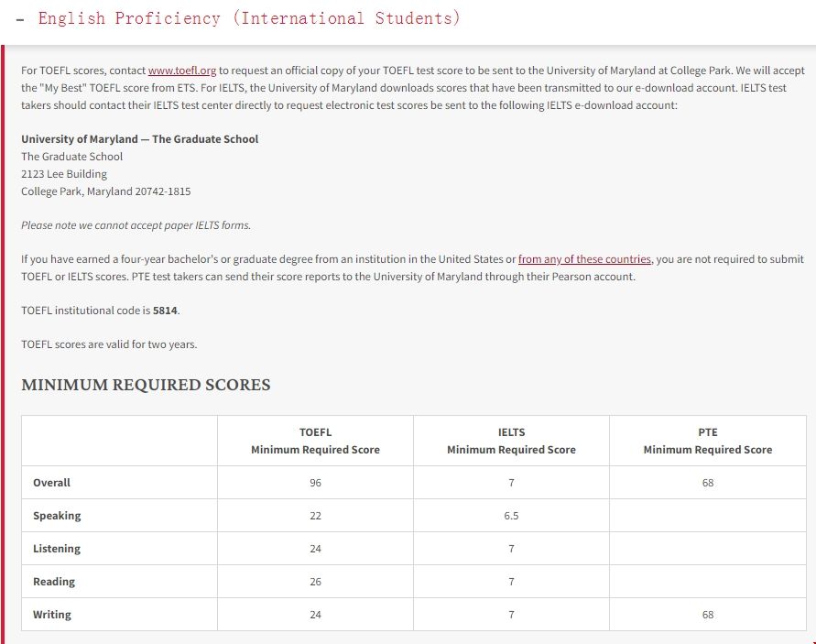Viewport: 816px width, 644px height.
Task: Click the TOEFL overall score 96 cell
Action: [315, 483]
